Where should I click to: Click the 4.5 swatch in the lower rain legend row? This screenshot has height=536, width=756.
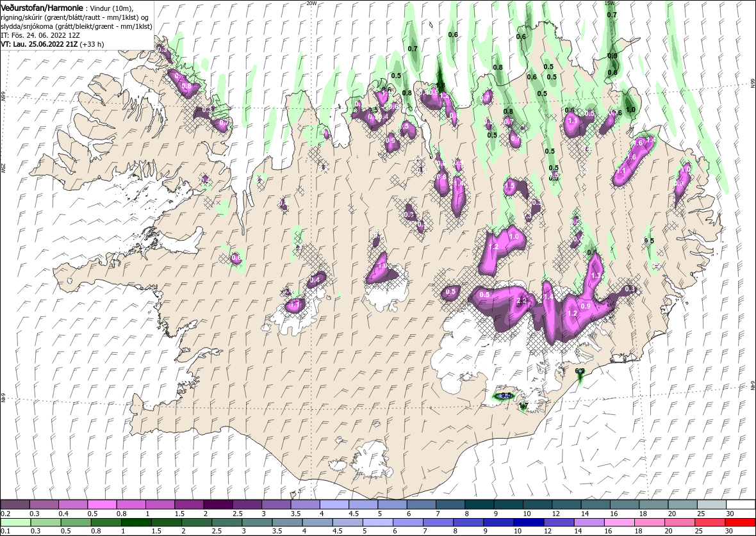pyautogui.click(x=348, y=523)
